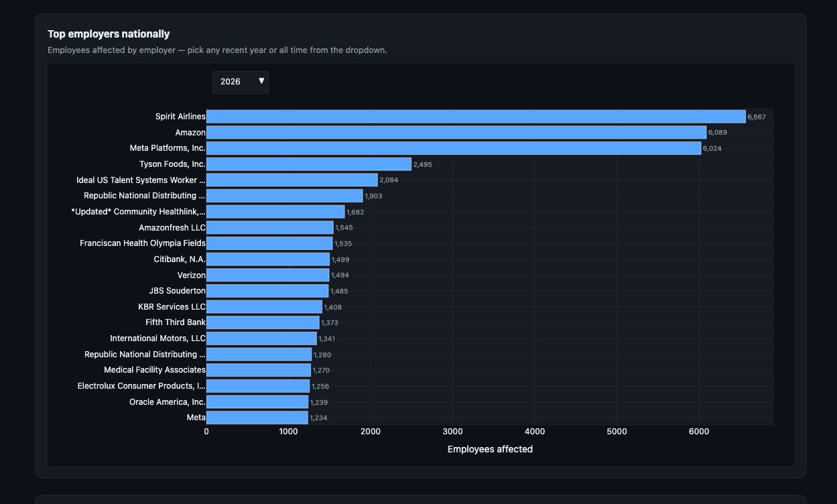Click the 1,239 value label
Screen dimensions: 837x504
tap(319, 402)
